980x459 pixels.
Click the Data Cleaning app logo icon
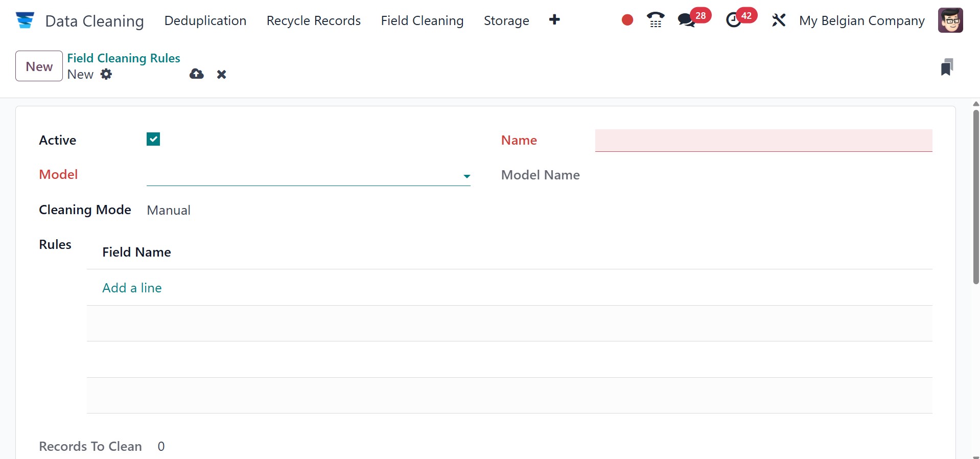[x=25, y=20]
